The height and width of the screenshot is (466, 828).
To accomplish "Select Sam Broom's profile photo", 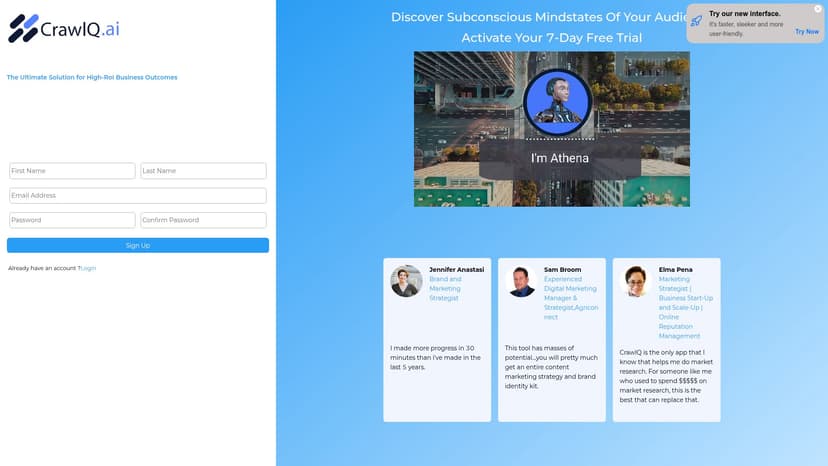I will pyautogui.click(x=521, y=281).
